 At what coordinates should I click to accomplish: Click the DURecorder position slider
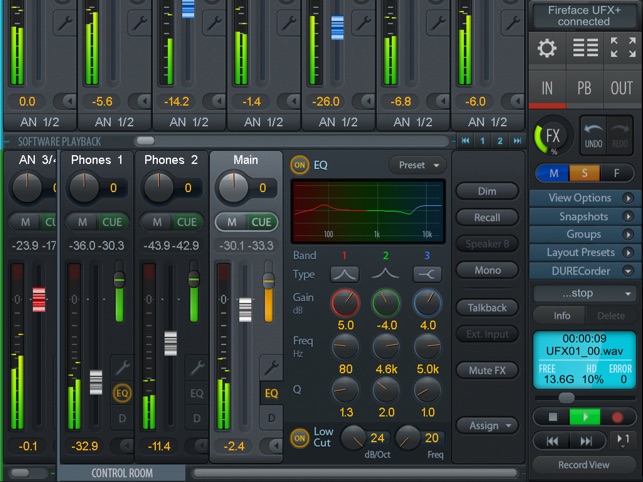click(567, 397)
